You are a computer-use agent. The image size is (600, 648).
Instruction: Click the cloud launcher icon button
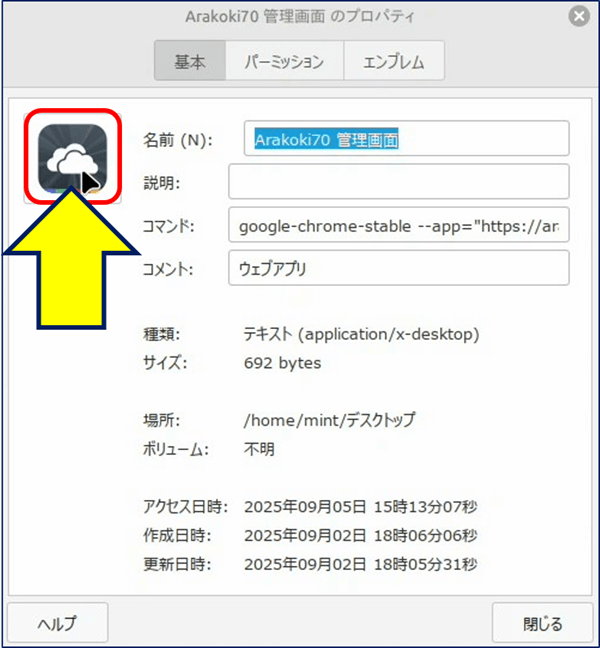[x=73, y=158]
